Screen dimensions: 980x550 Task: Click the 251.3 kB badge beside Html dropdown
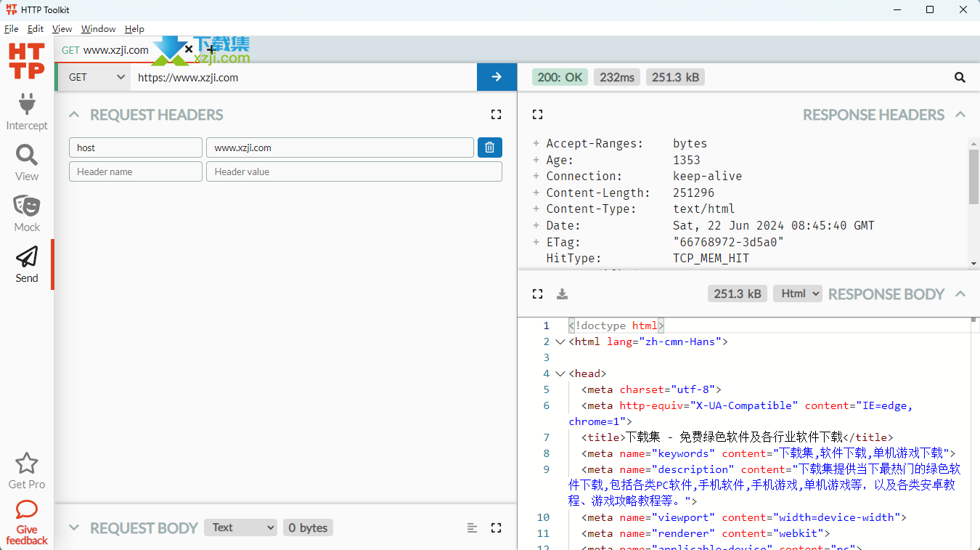tap(738, 294)
